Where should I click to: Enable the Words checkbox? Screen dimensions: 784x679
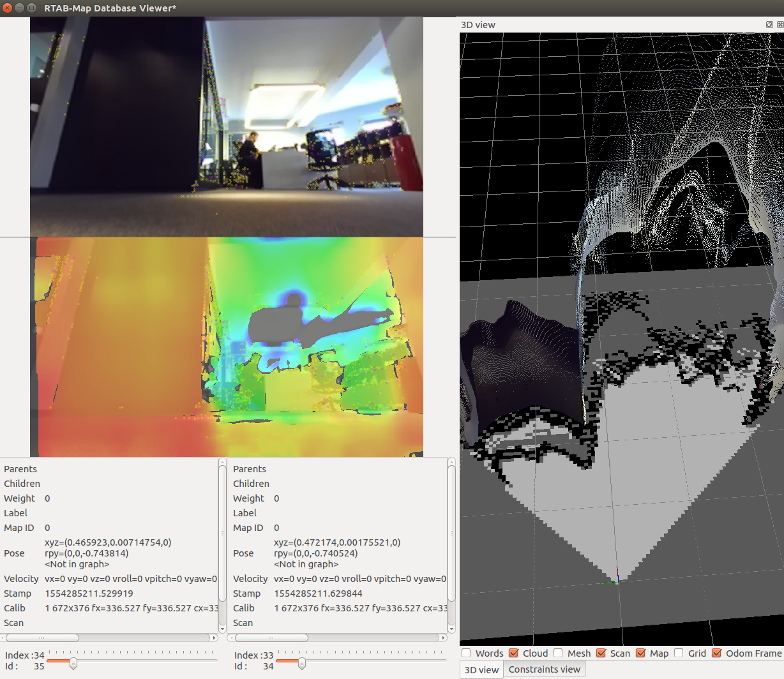coord(466,653)
